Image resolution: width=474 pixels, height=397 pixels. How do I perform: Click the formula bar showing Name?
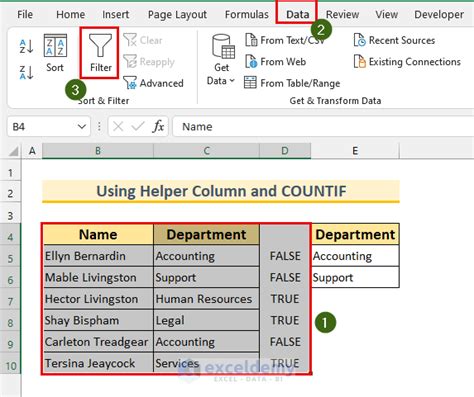323,127
